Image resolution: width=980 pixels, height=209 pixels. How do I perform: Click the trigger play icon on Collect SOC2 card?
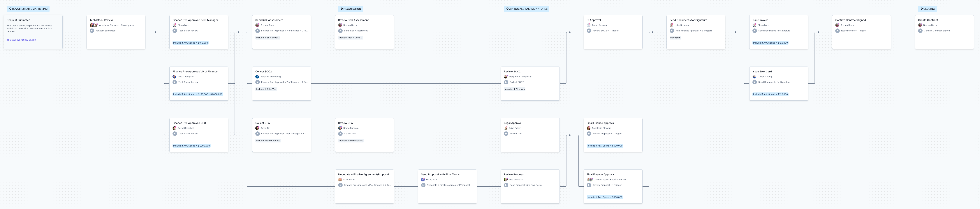pyautogui.click(x=258, y=82)
